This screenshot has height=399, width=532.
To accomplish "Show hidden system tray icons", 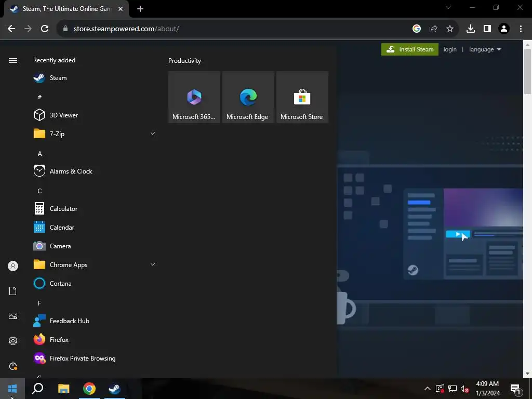I will click(428, 389).
